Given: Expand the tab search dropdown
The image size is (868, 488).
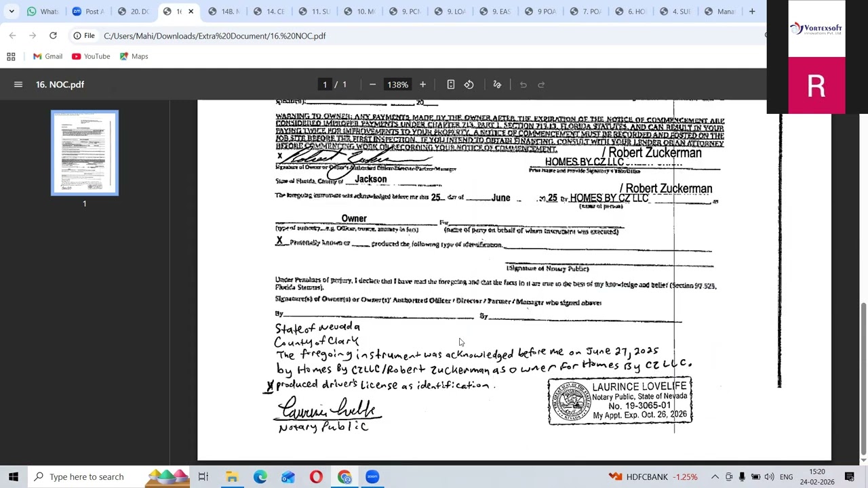Looking at the screenshot, I should click(x=12, y=12).
